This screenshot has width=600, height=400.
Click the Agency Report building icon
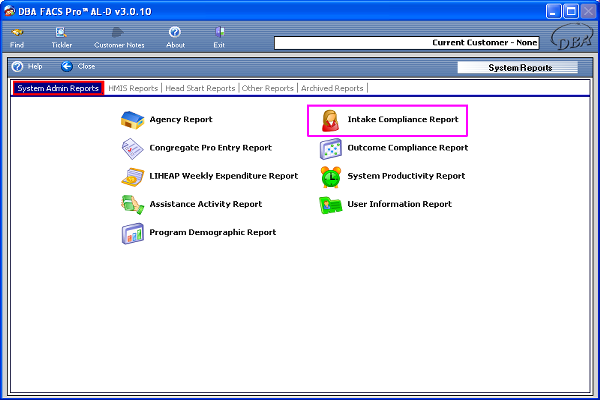tap(132, 120)
